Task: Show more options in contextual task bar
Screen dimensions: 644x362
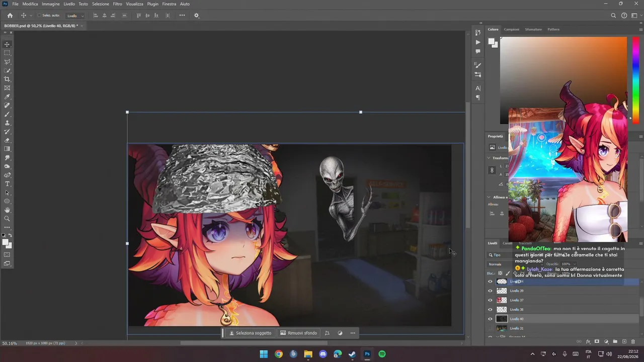Action: click(x=353, y=333)
